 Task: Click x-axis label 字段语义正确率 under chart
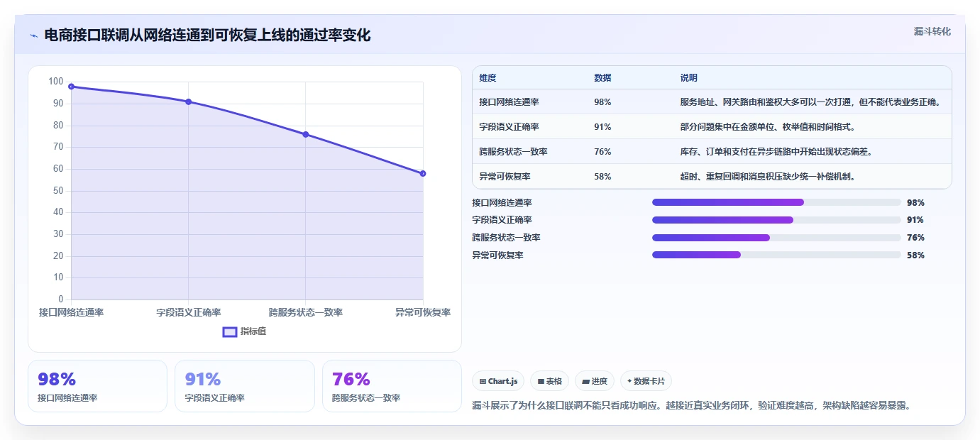pyautogui.click(x=188, y=312)
